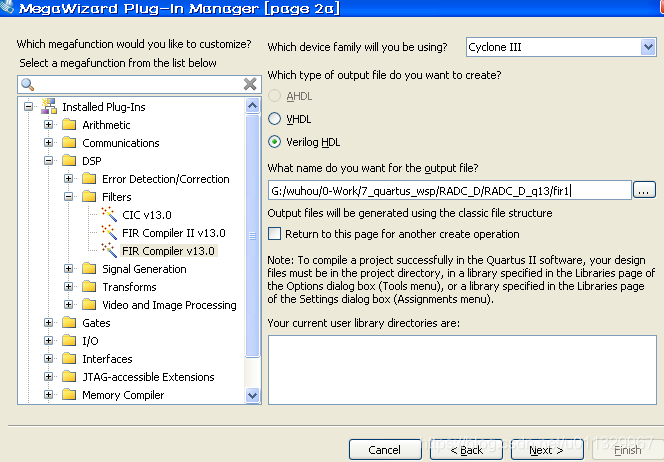Expand Video and Image Processing node
The image size is (664, 462).
[68, 304]
